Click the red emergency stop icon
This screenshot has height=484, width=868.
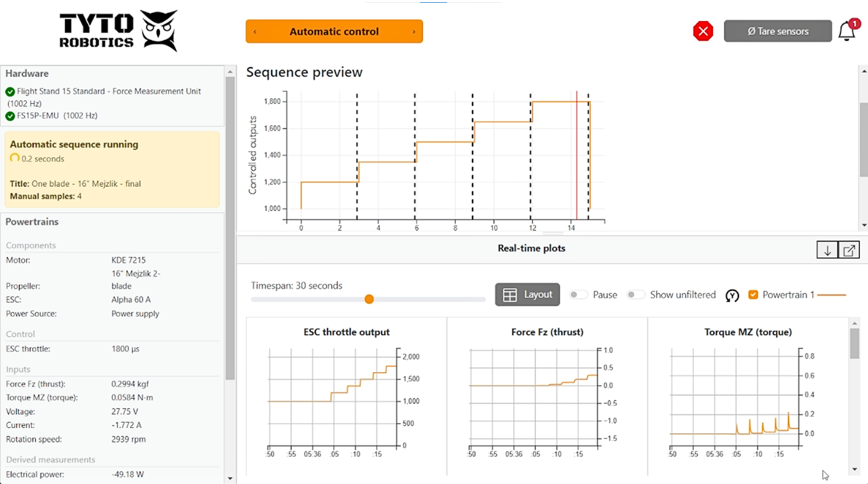[703, 31]
